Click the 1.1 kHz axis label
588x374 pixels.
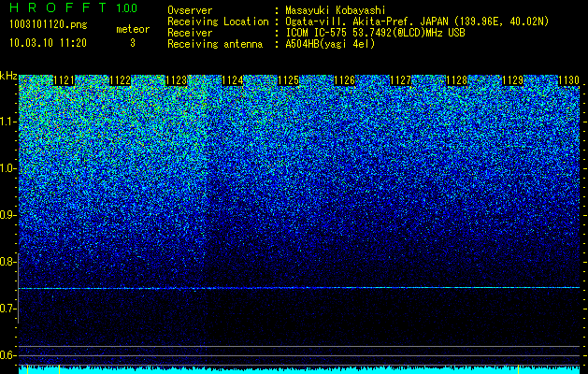point(7,122)
